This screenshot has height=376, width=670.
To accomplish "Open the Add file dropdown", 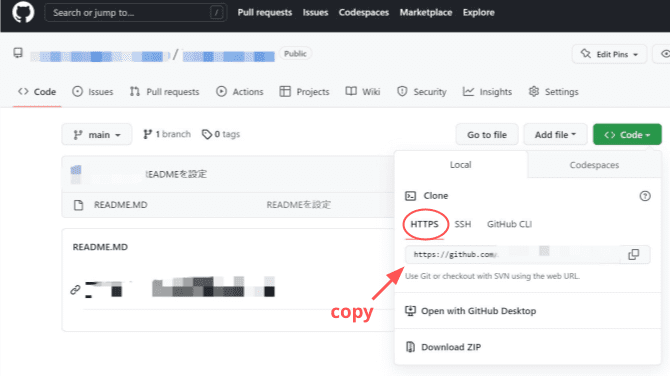I will pyautogui.click(x=555, y=135).
